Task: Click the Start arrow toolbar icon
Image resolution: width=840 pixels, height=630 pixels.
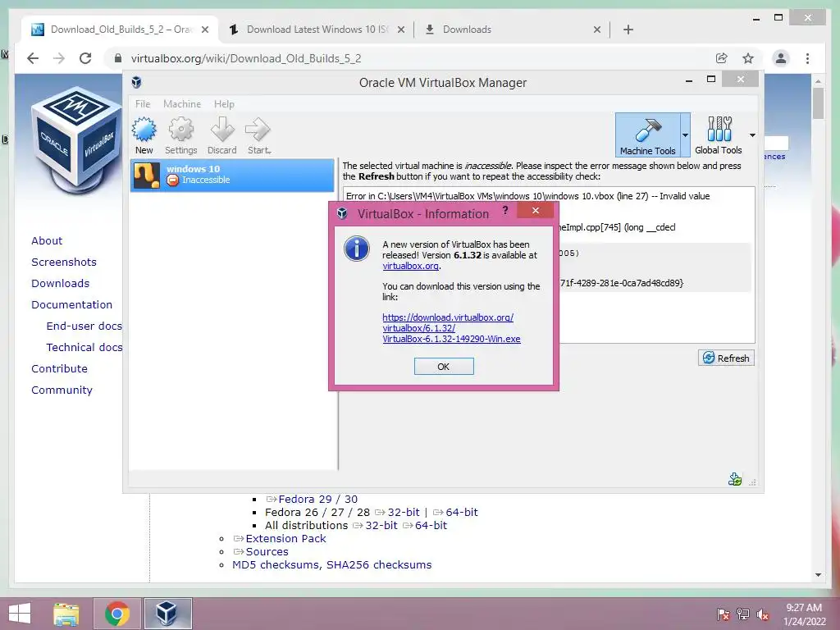Action: pyautogui.click(x=258, y=136)
